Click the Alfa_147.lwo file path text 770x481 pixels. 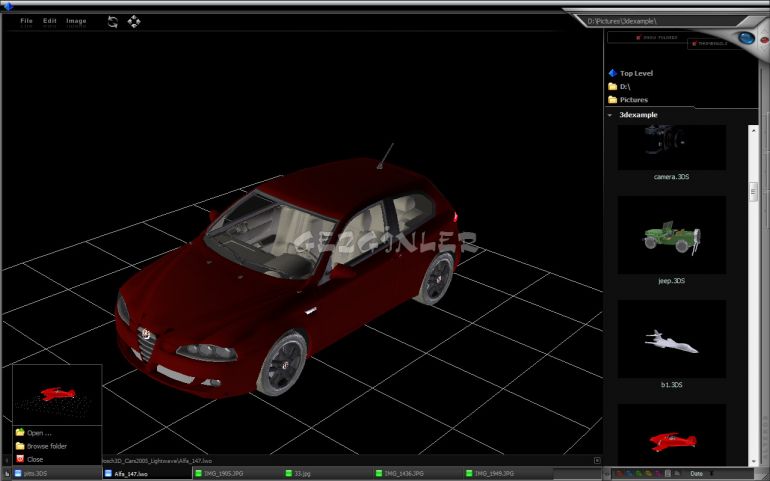pos(157,461)
